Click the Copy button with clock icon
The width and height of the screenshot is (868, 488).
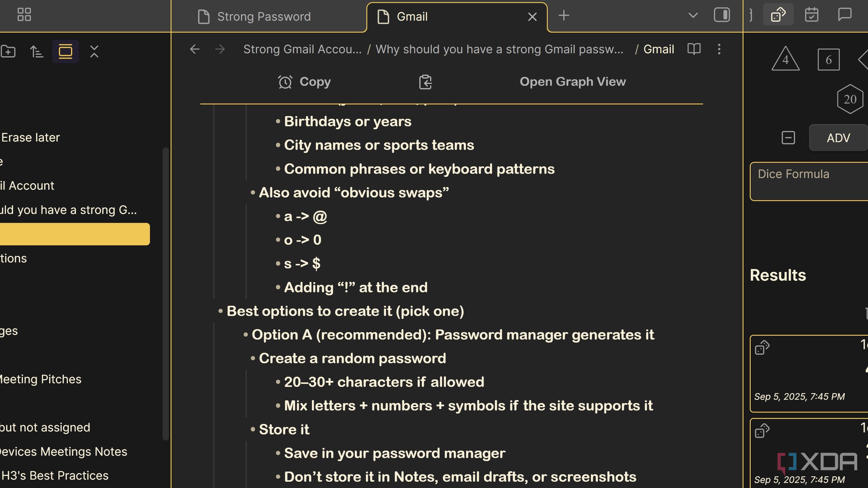[x=304, y=82]
